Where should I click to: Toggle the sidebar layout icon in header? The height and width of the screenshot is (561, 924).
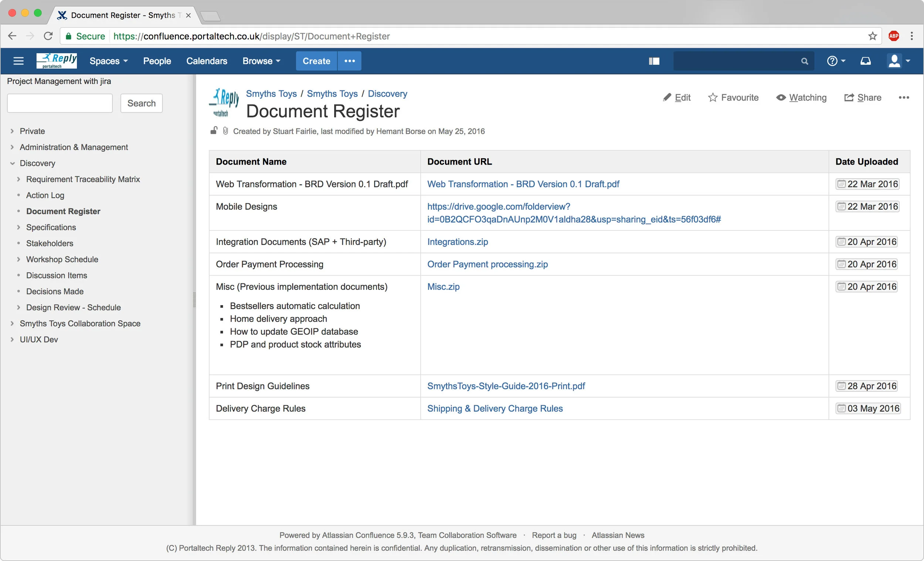click(x=654, y=61)
